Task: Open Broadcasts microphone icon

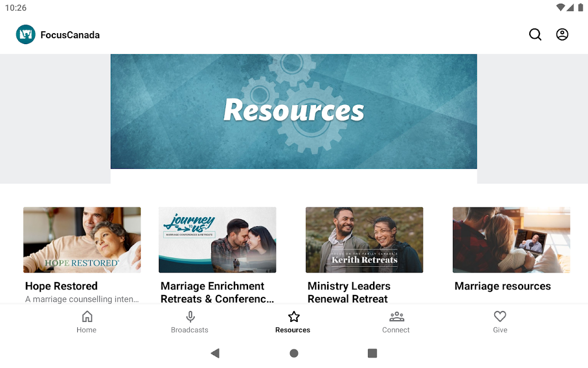Action: point(190,316)
